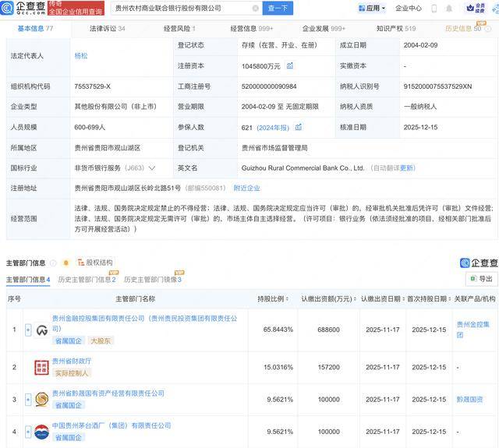Clear the search box text
499x448 pixels.
[x=255, y=9]
